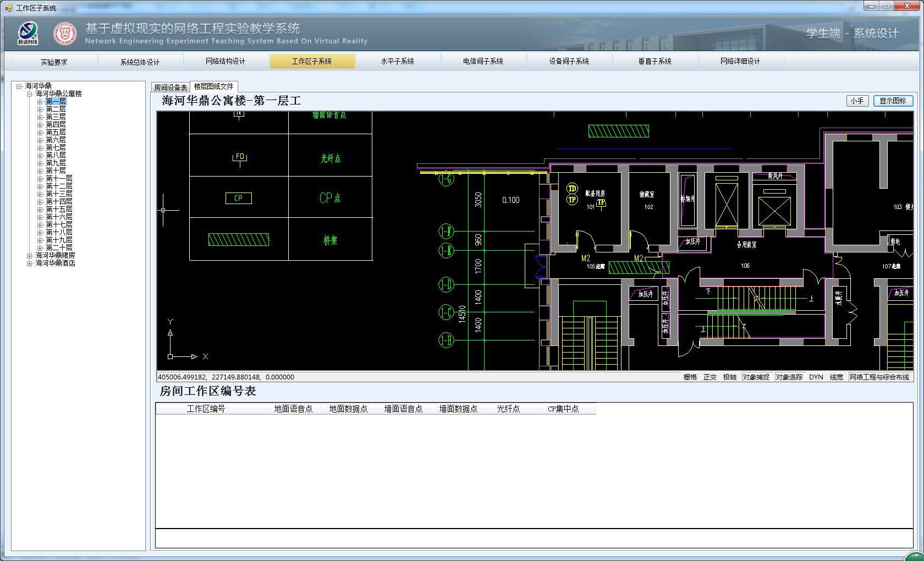Select the 楼层图纸文件 sub-tab
Screen dimensions: 924x561
coord(214,86)
